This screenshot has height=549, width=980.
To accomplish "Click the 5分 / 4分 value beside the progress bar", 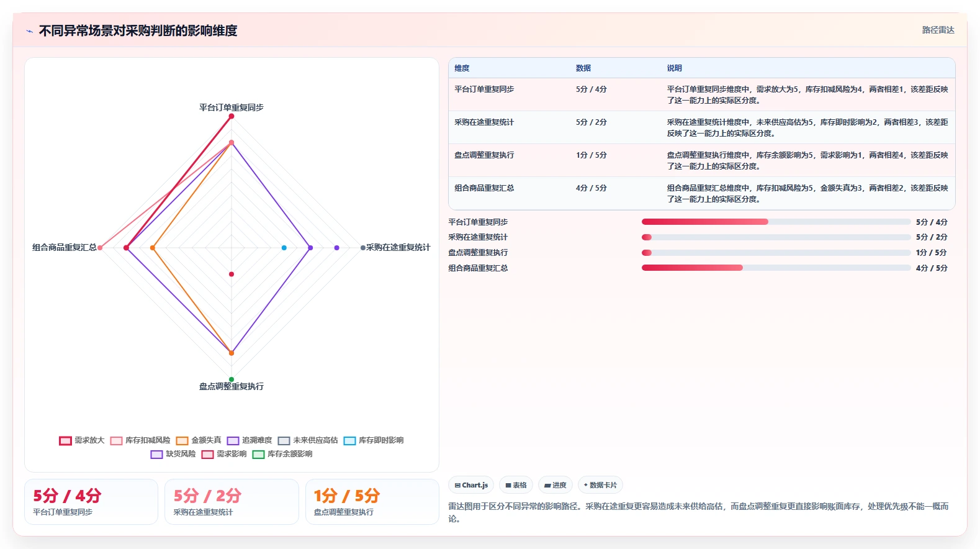I will tap(932, 222).
